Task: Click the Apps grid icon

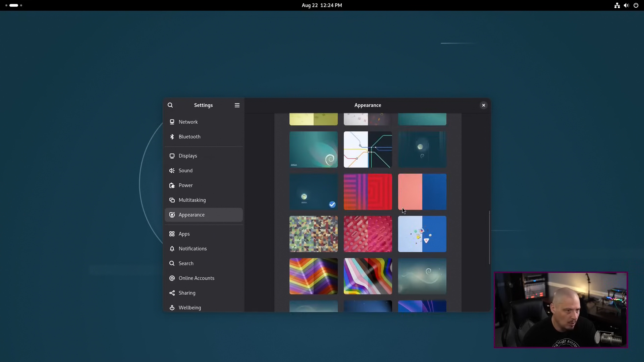Action: pos(172,234)
